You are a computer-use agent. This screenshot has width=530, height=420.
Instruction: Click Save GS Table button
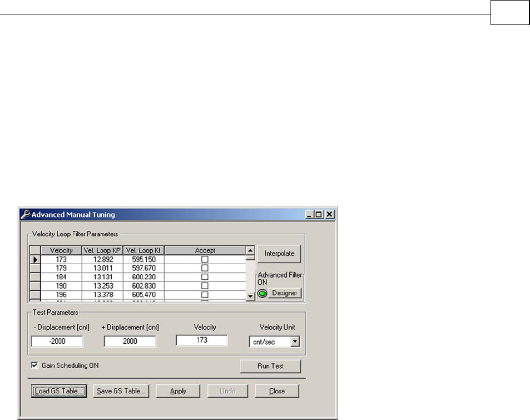coord(121,391)
